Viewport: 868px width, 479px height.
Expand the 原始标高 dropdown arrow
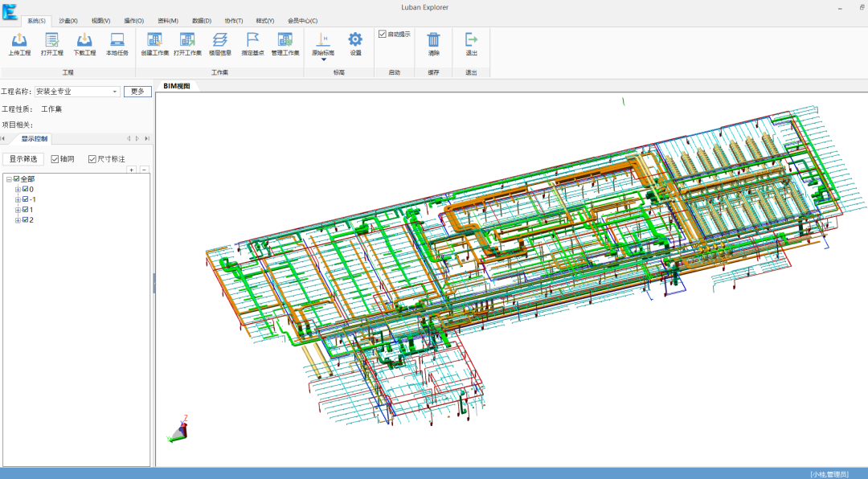324,59
